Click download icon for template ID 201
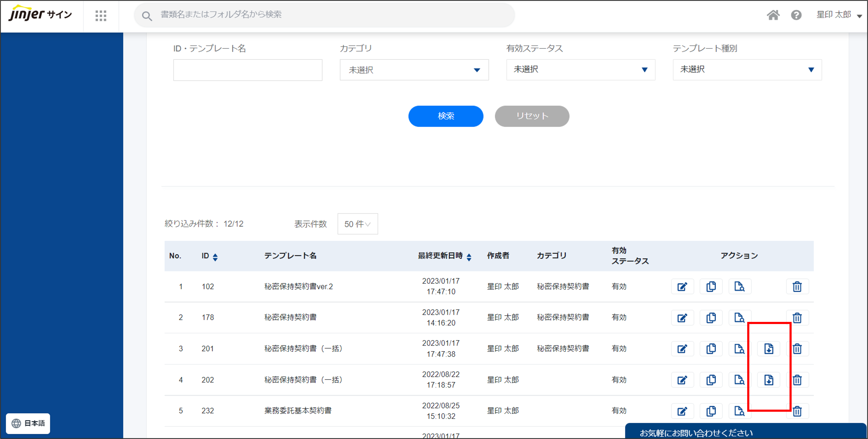Viewport: 868px width, 439px height. pos(768,349)
